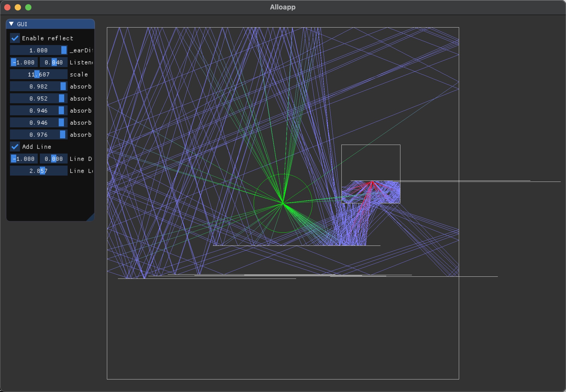Image resolution: width=566 pixels, height=392 pixels.
Task: Adjust the Line Length slider at 2.857
Action: pos(39,171)
